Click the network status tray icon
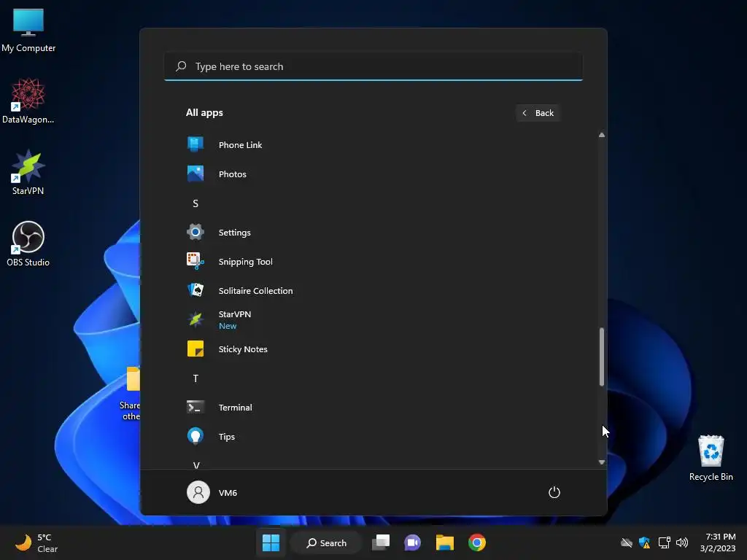 click(x=664, y=542)
